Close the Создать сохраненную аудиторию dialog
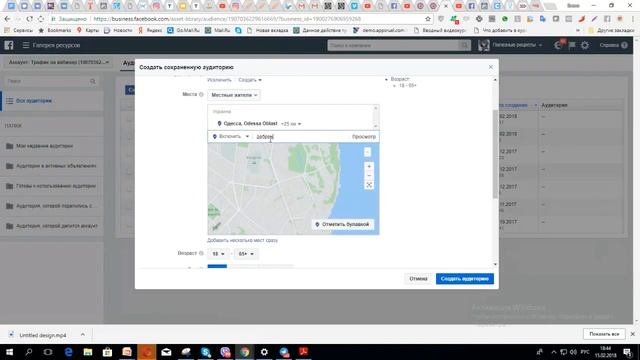 coord(491,67)
